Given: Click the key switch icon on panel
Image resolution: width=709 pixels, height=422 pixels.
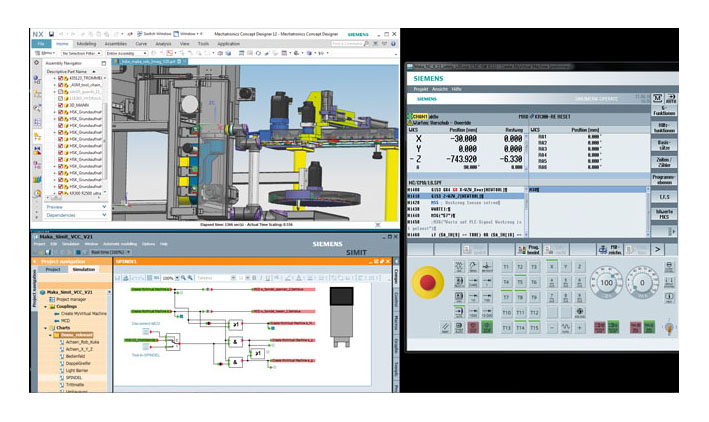Looking at the screenshot, I should coord(670,327).
